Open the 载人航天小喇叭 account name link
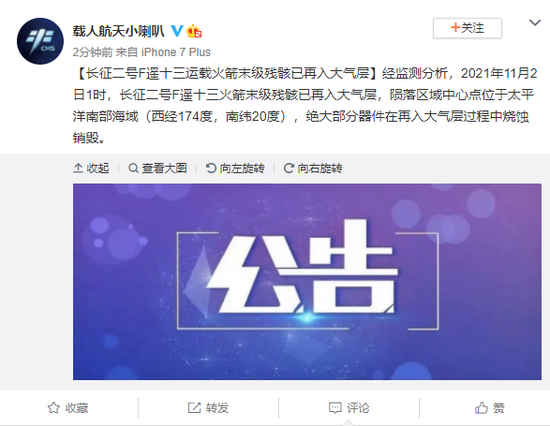550x426 pixels. tap(119, 31)
